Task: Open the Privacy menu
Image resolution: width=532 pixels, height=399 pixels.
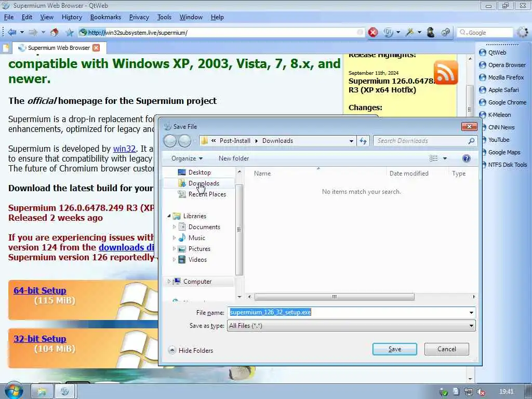Action: tap(139, 17)
